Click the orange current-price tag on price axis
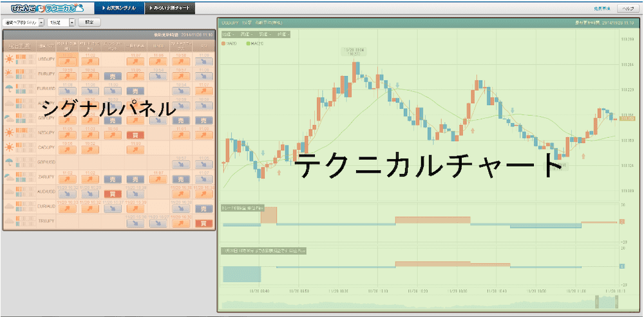This screenshot has width=644, height=317. coord(626,119)
